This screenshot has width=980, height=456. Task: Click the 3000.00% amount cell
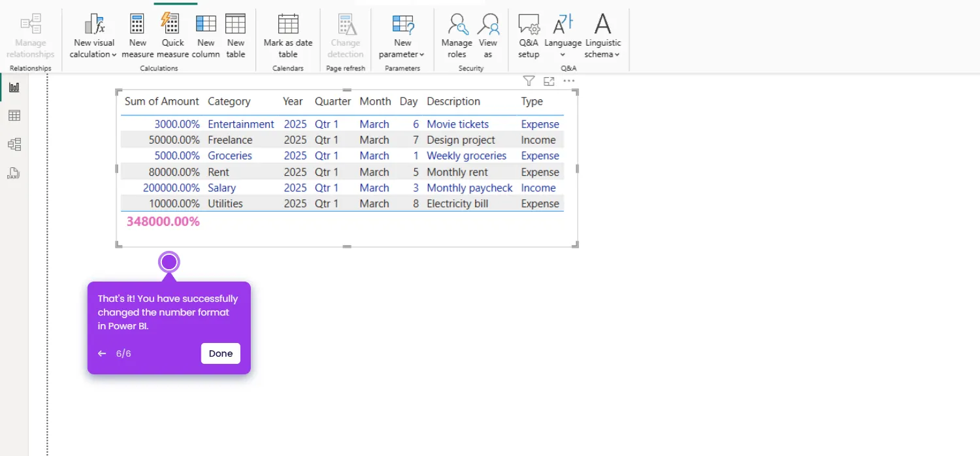coord(177,124)
